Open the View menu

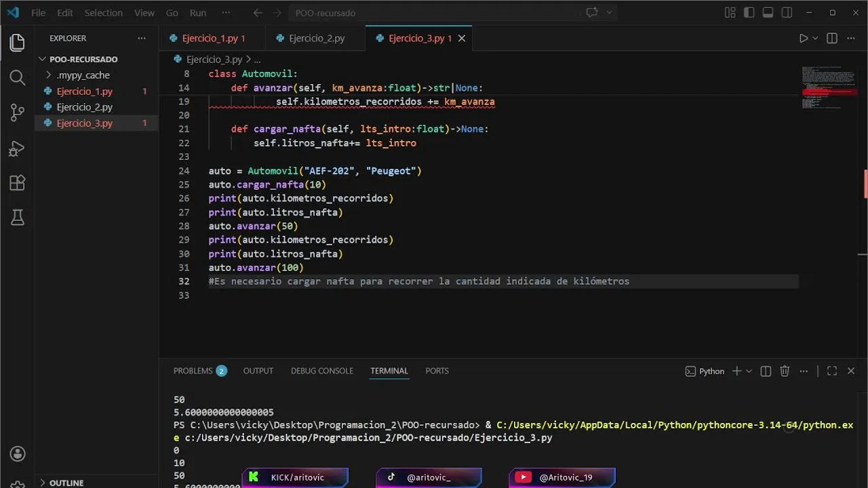(144, 13)
